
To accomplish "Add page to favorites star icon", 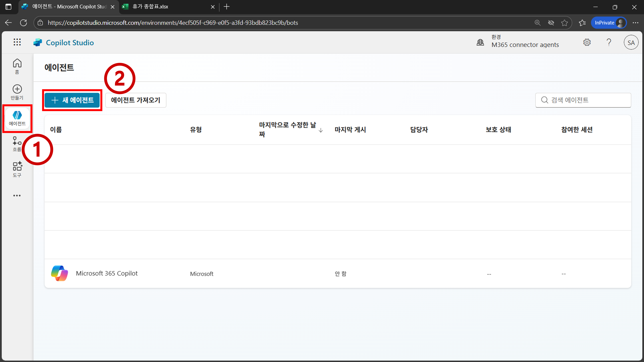I will coord(564,23).
